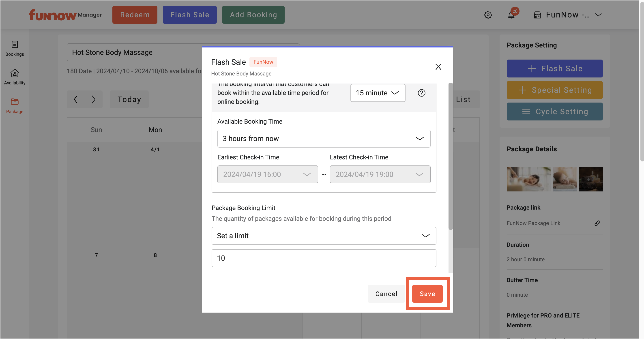The height and width of the screenshot is (339, 644).
Task: Expand the 15 minute interval dropdown
Action: coord(378,93)
